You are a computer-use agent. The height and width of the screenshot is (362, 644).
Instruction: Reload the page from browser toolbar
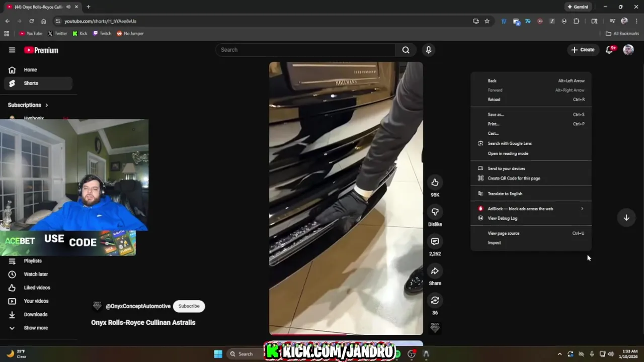(31, 21)
